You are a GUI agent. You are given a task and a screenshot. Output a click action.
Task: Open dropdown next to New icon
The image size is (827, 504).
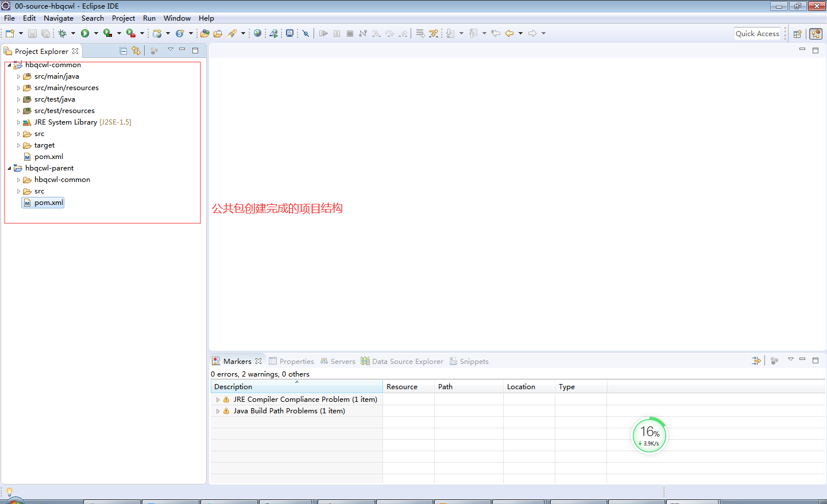(21, 33)
